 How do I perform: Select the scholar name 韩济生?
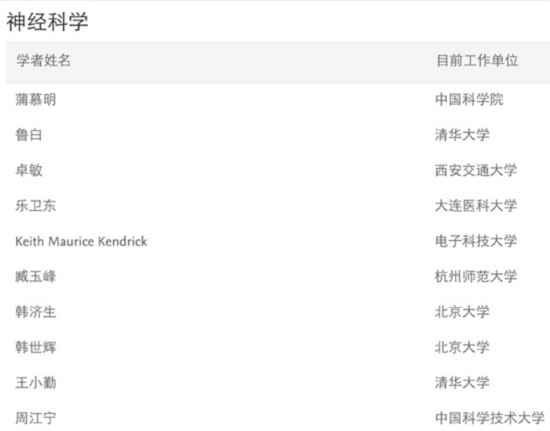tap(36, 312)
